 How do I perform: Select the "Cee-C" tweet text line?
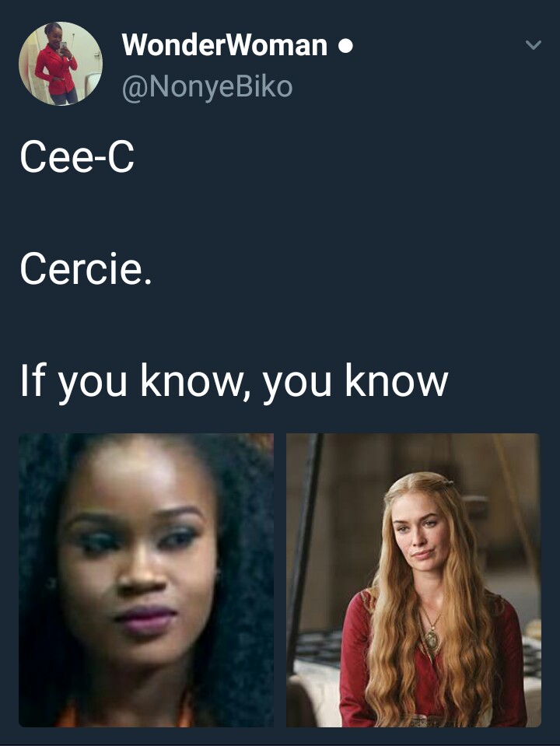77,157
